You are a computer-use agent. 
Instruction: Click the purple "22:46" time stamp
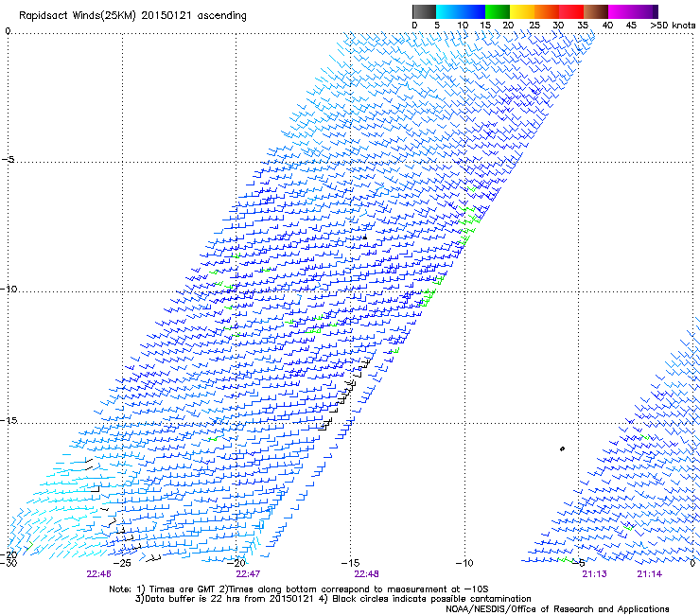(98, 574)
